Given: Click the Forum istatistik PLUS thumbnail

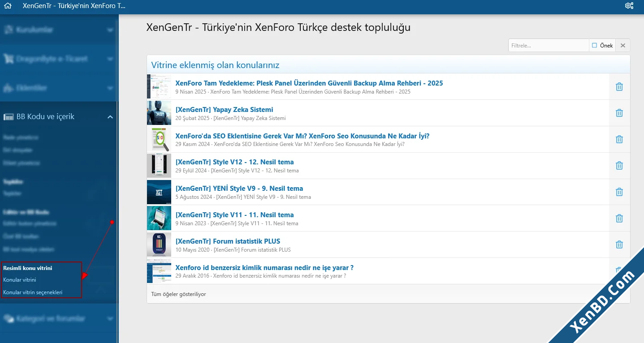Looking at the screenshot, I should pyautogui.click(x=159, y=245).
